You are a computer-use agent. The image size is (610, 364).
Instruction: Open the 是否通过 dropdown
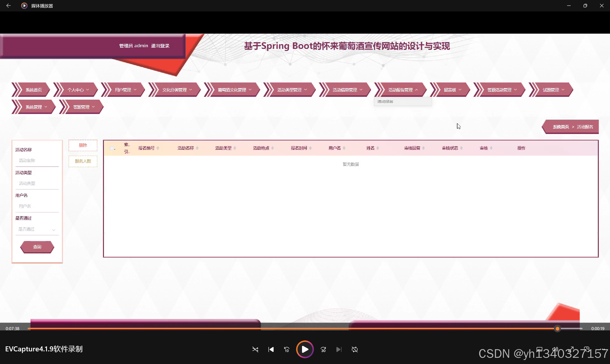[37, 229]
